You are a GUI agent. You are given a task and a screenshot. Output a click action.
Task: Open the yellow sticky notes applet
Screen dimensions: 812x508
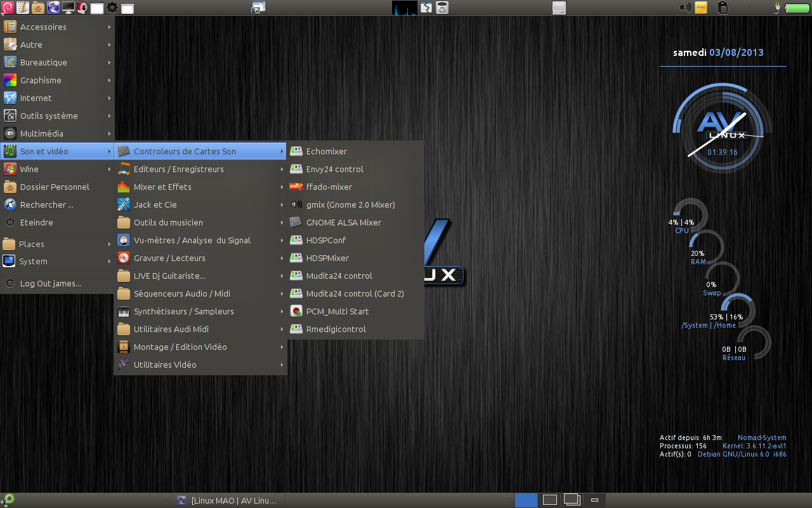[701, 8]
